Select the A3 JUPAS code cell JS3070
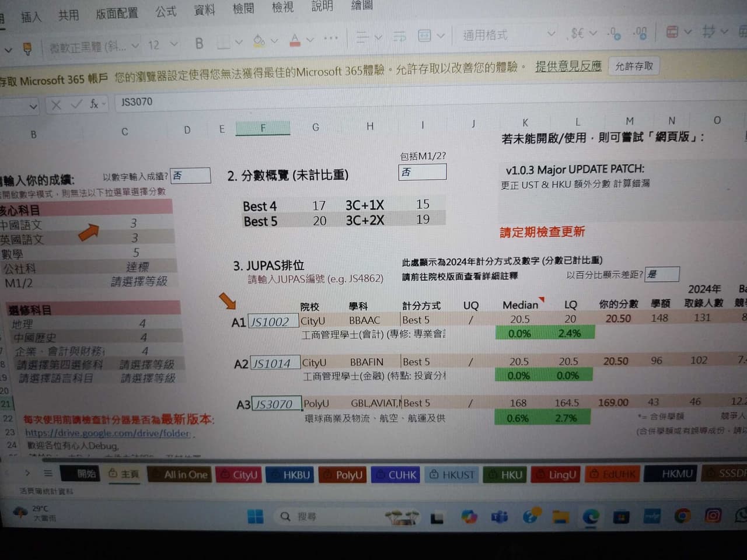747x560 pixels. 277,404
